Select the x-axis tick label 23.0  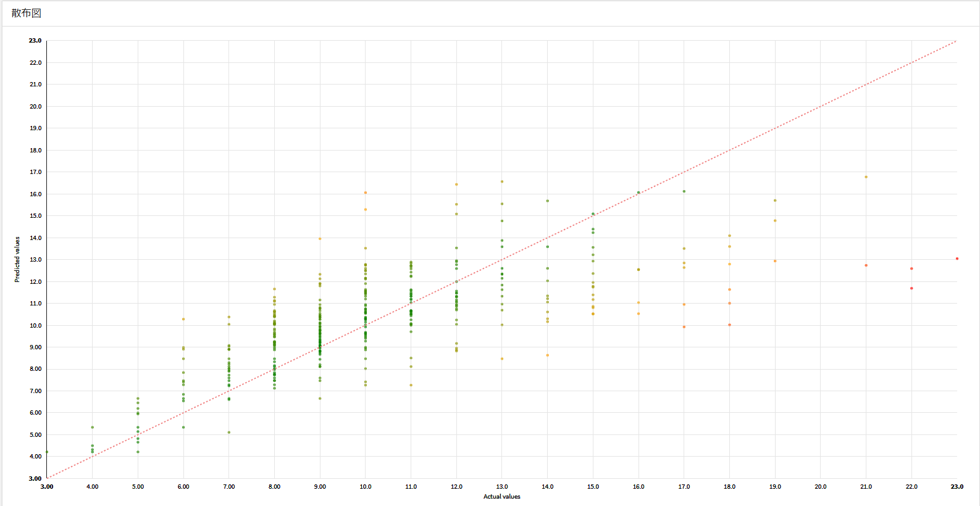pos(957,487)
